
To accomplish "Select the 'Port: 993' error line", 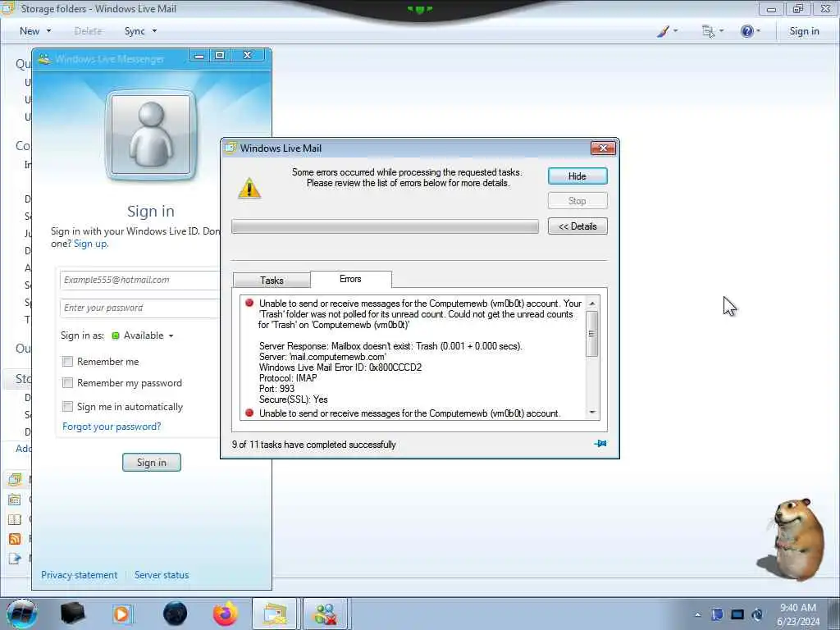I will point(276,389).
